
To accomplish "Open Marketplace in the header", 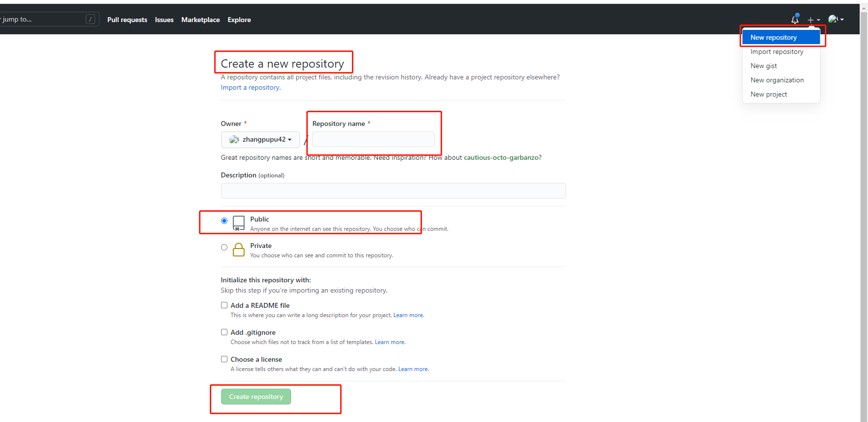I will tap(200, 20).
